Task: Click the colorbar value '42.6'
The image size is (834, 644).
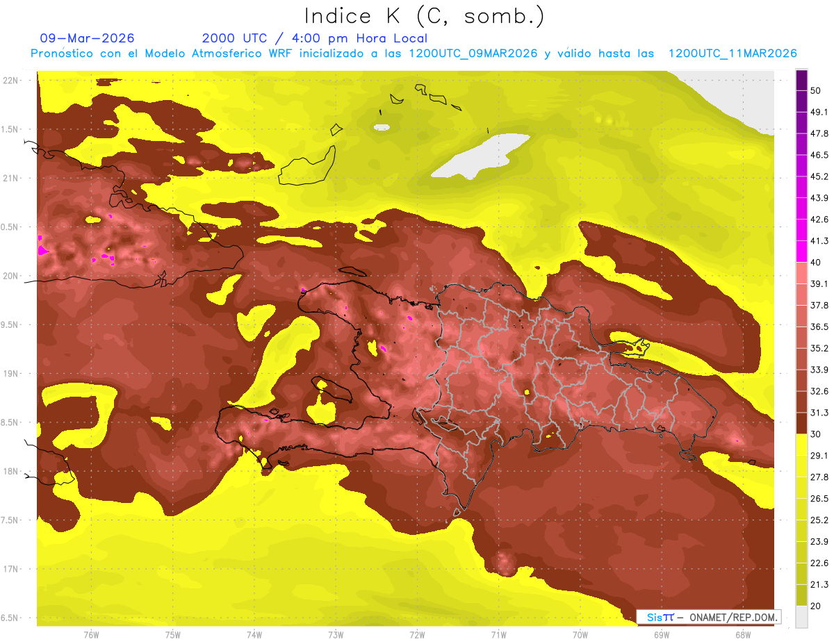Action: point(819,220)
